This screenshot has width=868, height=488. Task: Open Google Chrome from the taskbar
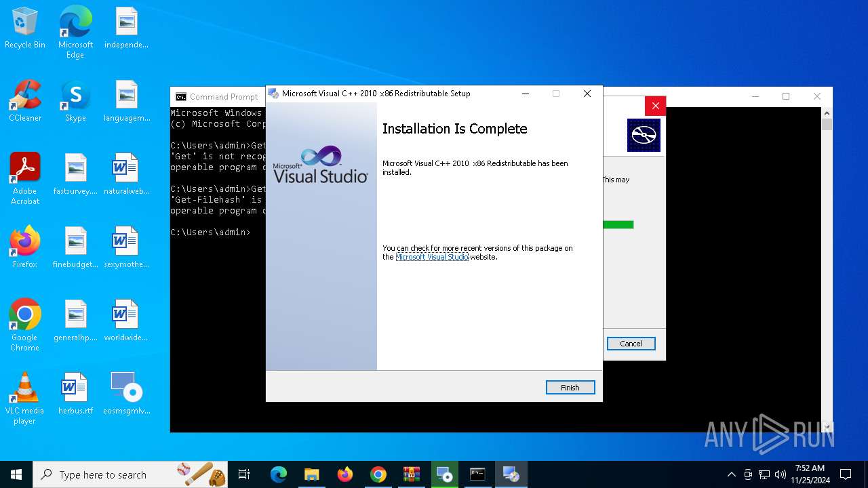(x=378, y=474)
